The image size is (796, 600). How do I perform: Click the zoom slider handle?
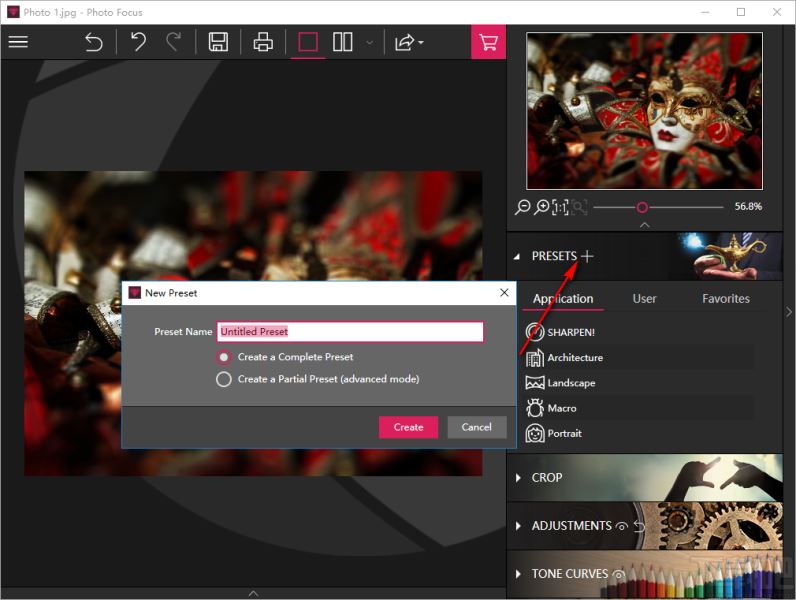[x=642, y=207]
